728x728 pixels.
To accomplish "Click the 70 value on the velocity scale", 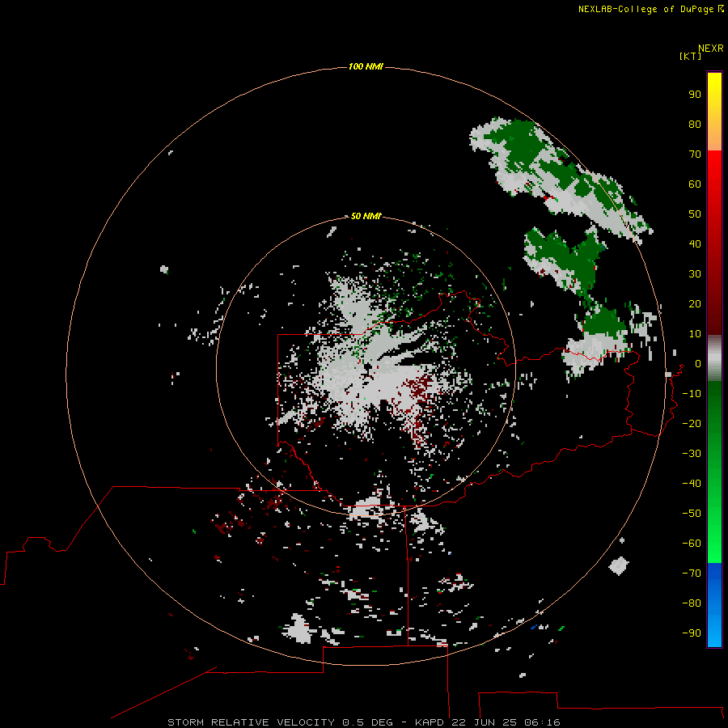I will 695,154.
